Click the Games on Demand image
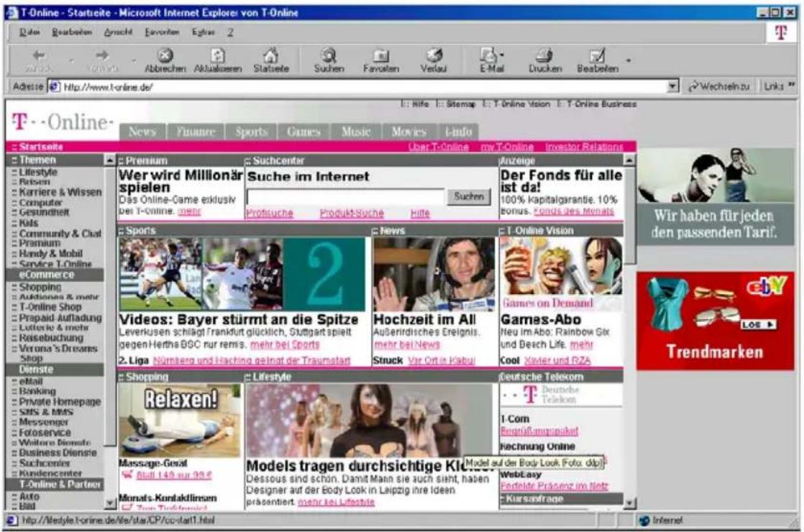 pos(561,274)
